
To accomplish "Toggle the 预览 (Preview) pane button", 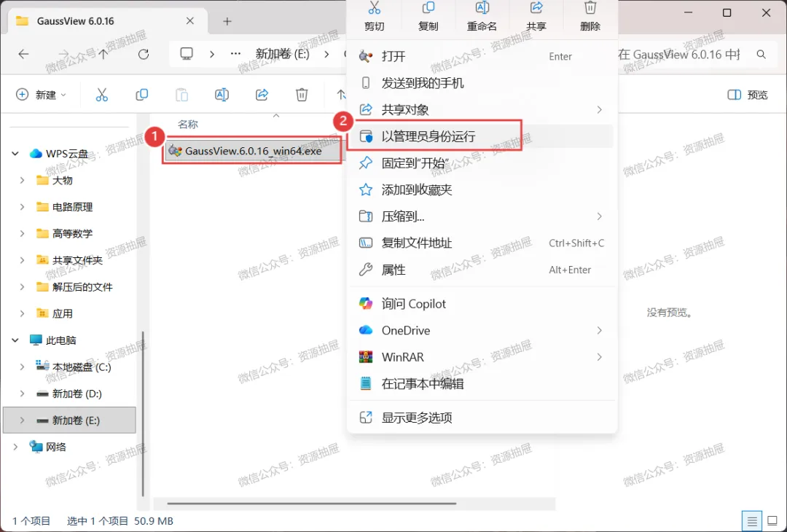I will (748, 94).
